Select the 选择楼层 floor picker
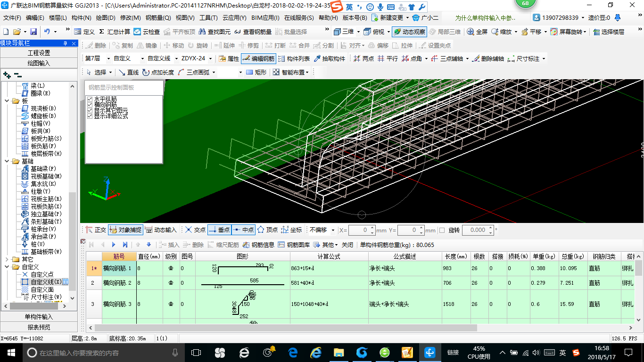Viewport: 644px width, 362px height. tap(609, 32)
